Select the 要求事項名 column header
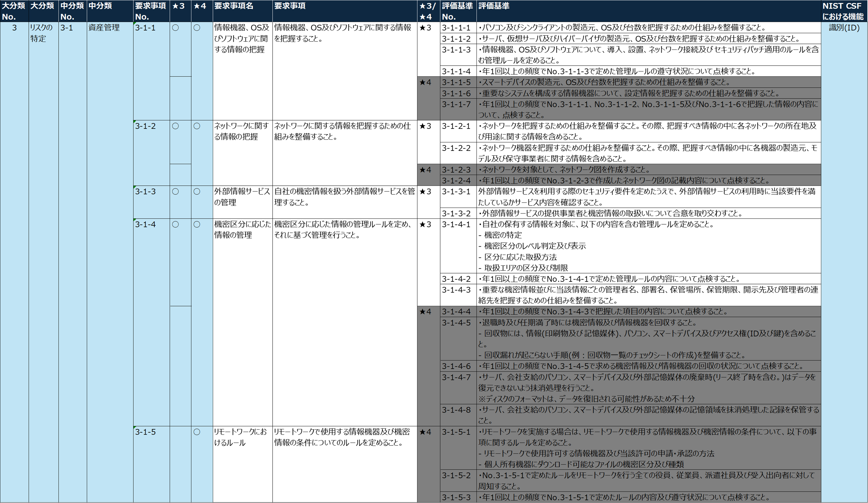The height and width of the screenshot is (503, 868). tap(242, 11)
